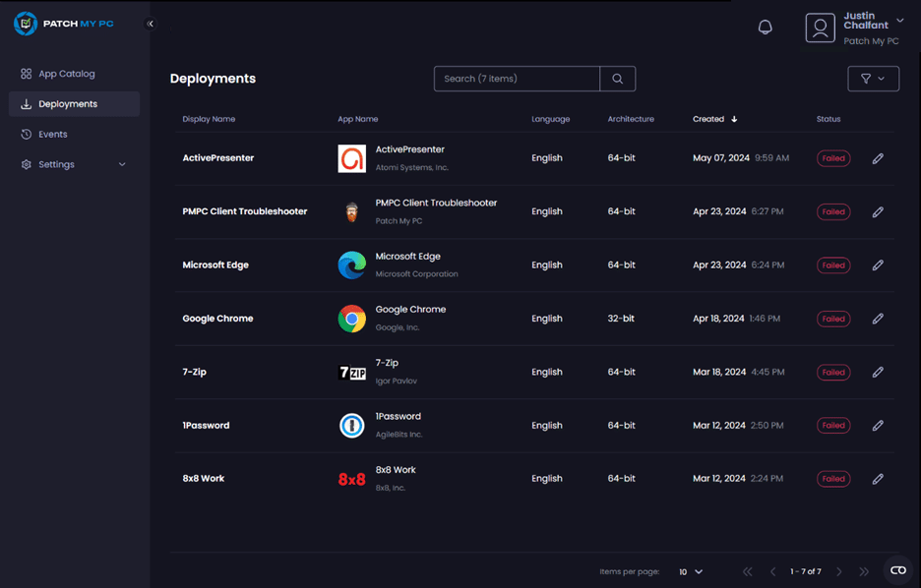Click the edit pencil for Google Chrome
The width and height of the screenshot is (921, 588).
pos(878,319)
